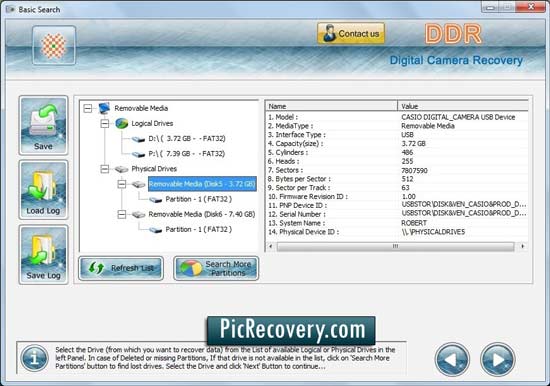The height and width of the screenshot is (386, 550).
Task: Click drive icon of Partition-1 under Disk6
Action: (155, 230)
